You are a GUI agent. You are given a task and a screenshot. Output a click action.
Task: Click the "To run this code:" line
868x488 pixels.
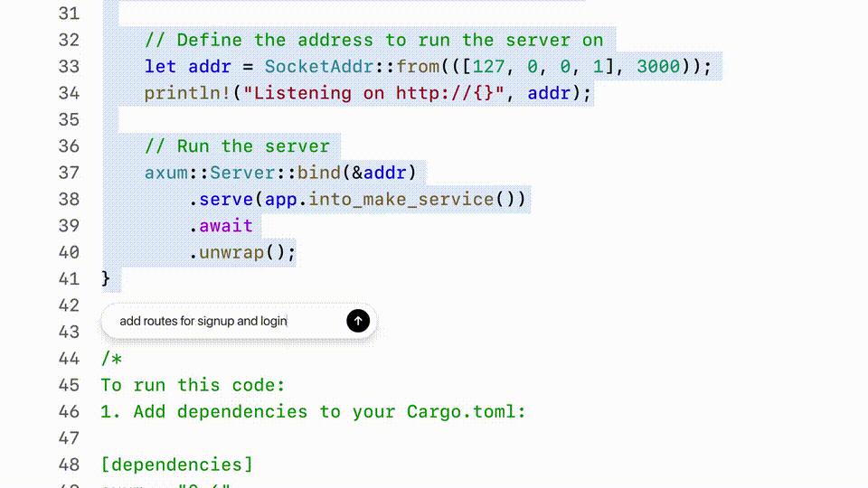(193, 385)
